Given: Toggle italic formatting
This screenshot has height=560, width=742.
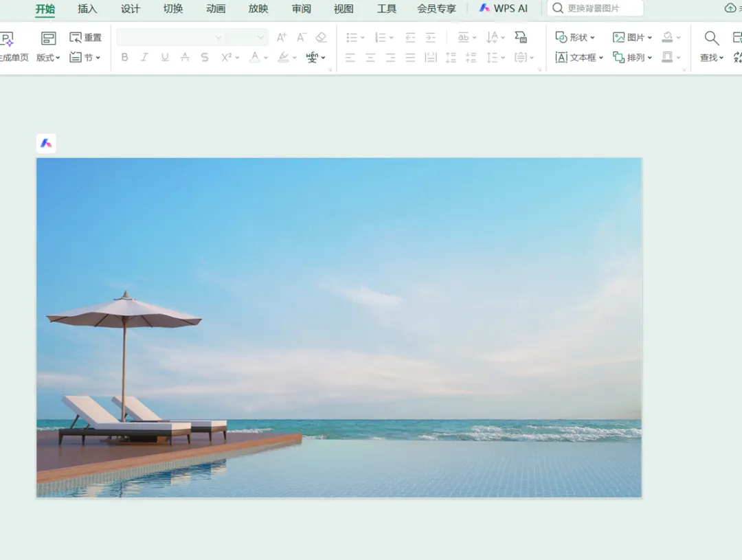Looking at the screenshot, I should coord(144,57).
